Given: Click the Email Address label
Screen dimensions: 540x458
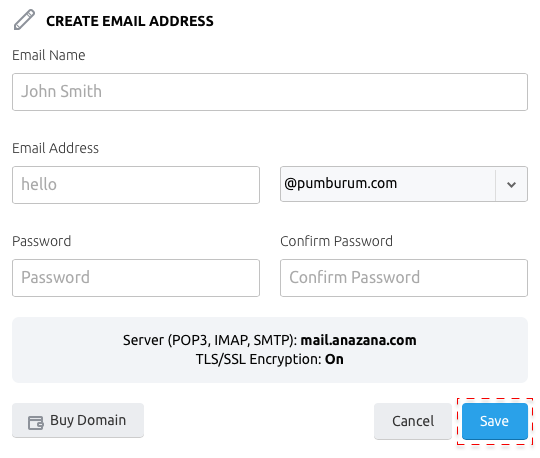Looking at the screenshot, I should point(55,148).
